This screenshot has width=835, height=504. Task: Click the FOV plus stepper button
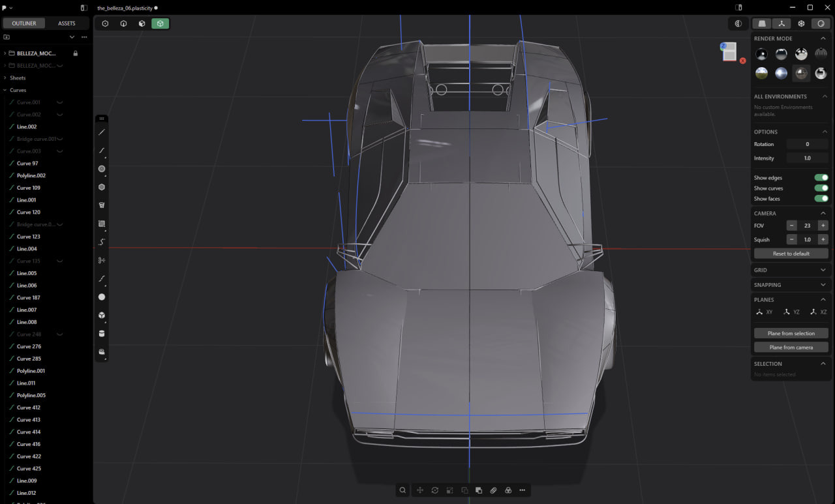tap(823, 226)
